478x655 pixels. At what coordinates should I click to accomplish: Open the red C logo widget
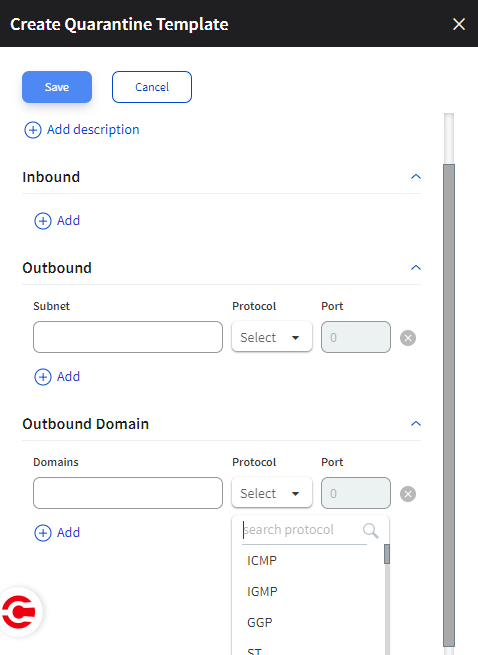point(19,612)
